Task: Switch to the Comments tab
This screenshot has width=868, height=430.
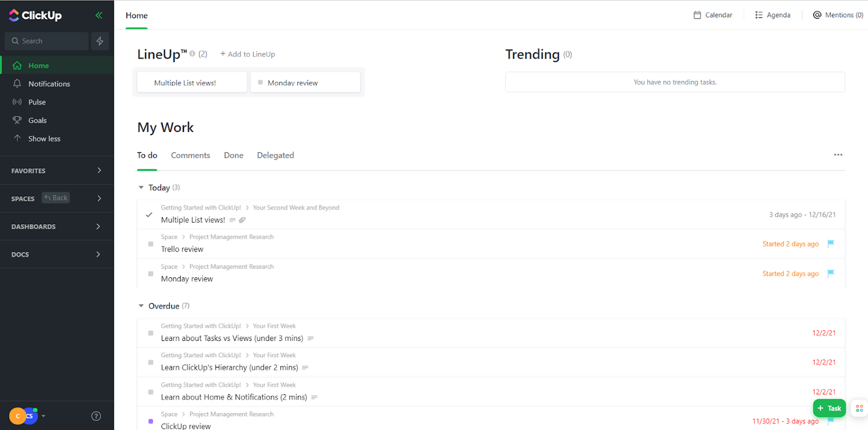Action: 190,155
